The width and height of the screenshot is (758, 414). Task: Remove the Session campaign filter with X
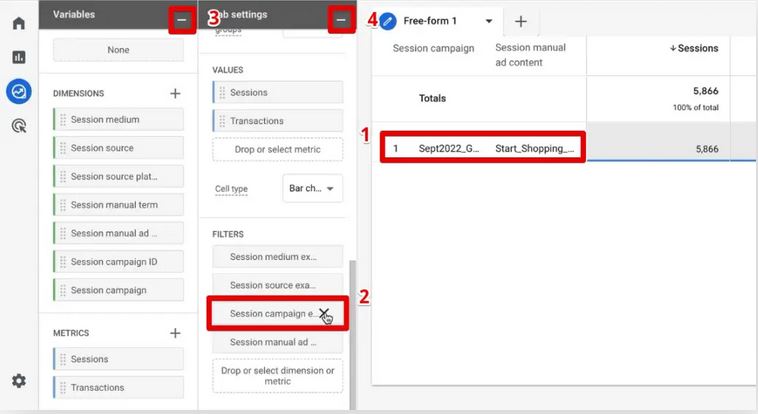point(324,313)
